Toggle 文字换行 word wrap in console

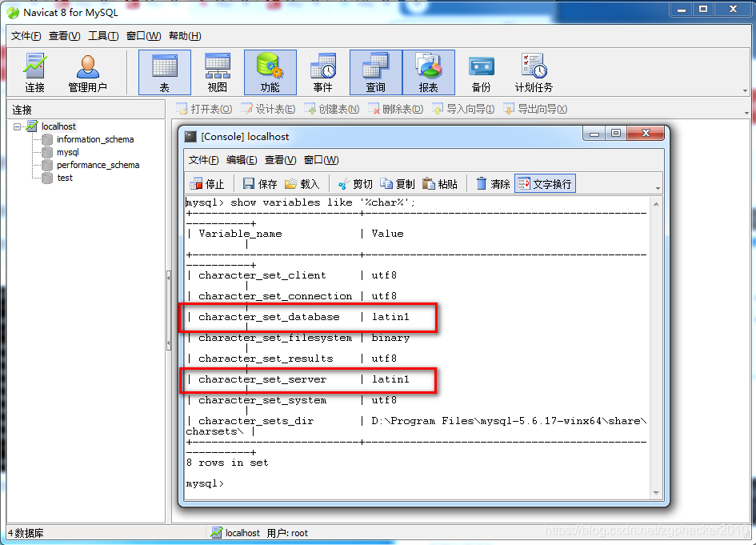pyautogui.click(x=546, y=184)
